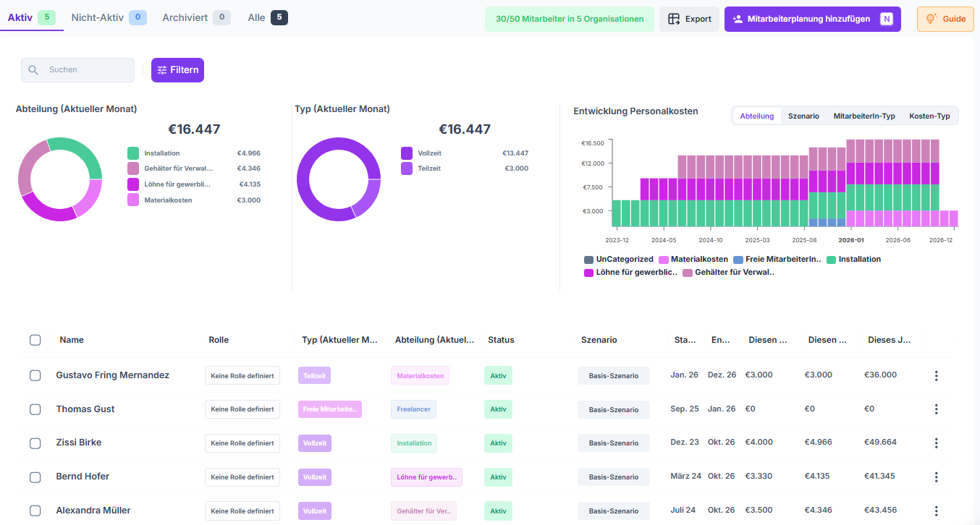The image size is (980, 525).
Task: Select the checkbox for Alexandra Müller
Action: click(35, 511)
